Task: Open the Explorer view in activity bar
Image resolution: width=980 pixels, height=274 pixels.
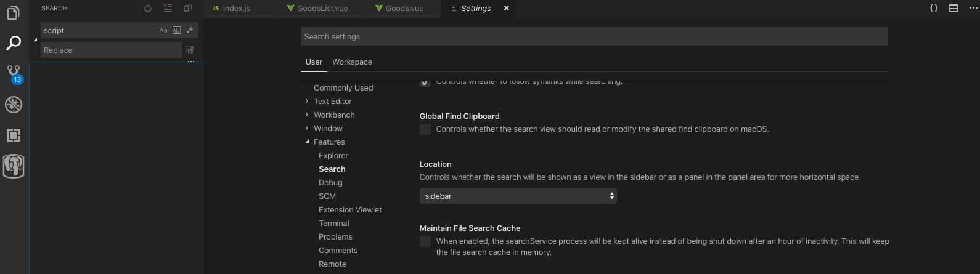Action: [x=14, y=12]
